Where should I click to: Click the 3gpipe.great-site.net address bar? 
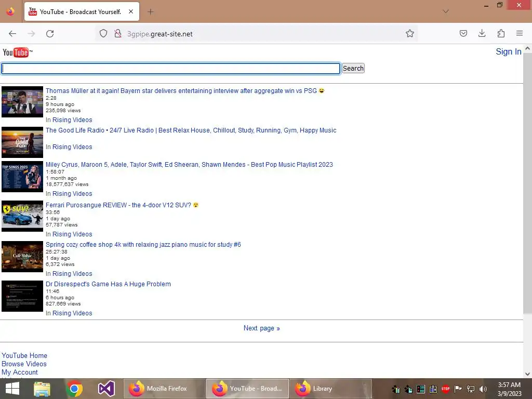point(258,34)
